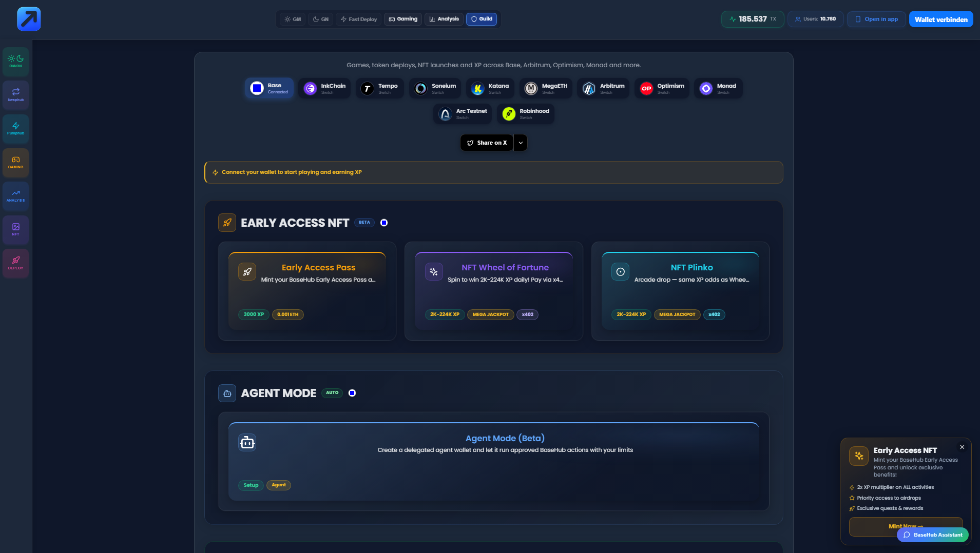Click the Wallet verbinden button
The height and width of the screenshot is (553, 980).
tap(941, 19)
